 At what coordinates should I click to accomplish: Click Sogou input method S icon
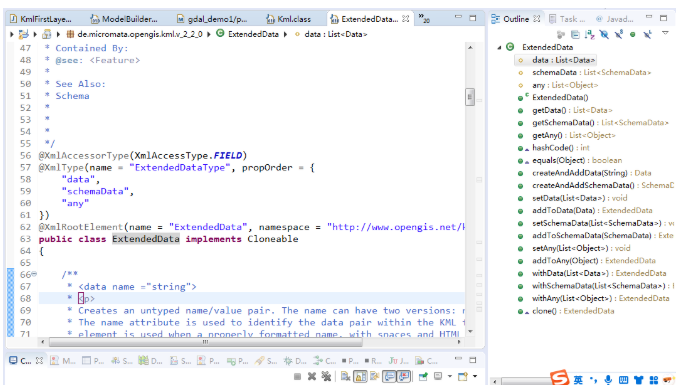tap(560, 378)
